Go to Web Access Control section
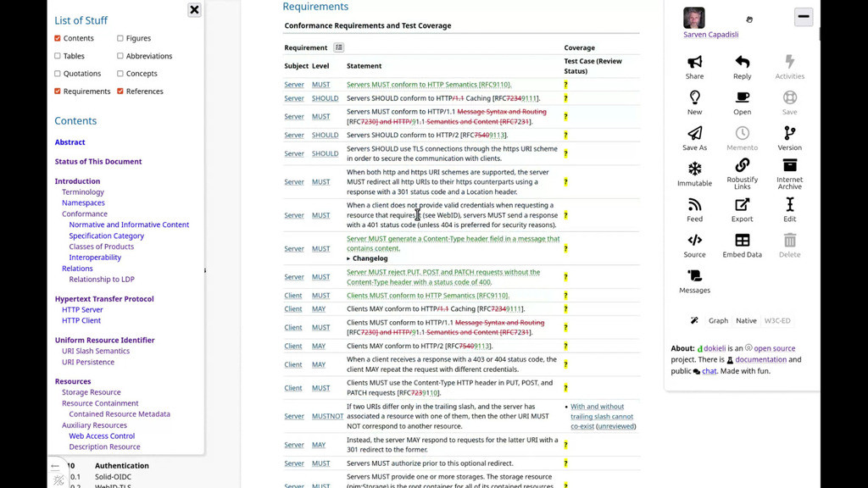 tap(102, 436)
